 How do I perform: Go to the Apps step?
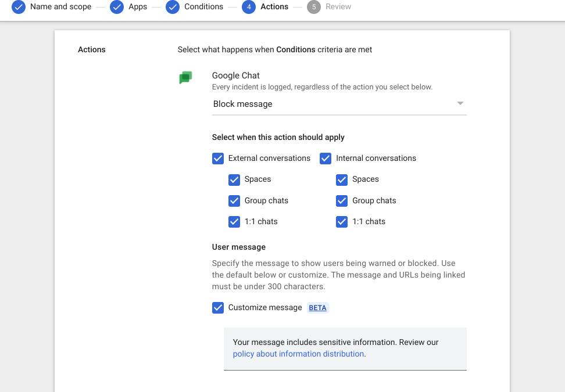click(138, 6)
